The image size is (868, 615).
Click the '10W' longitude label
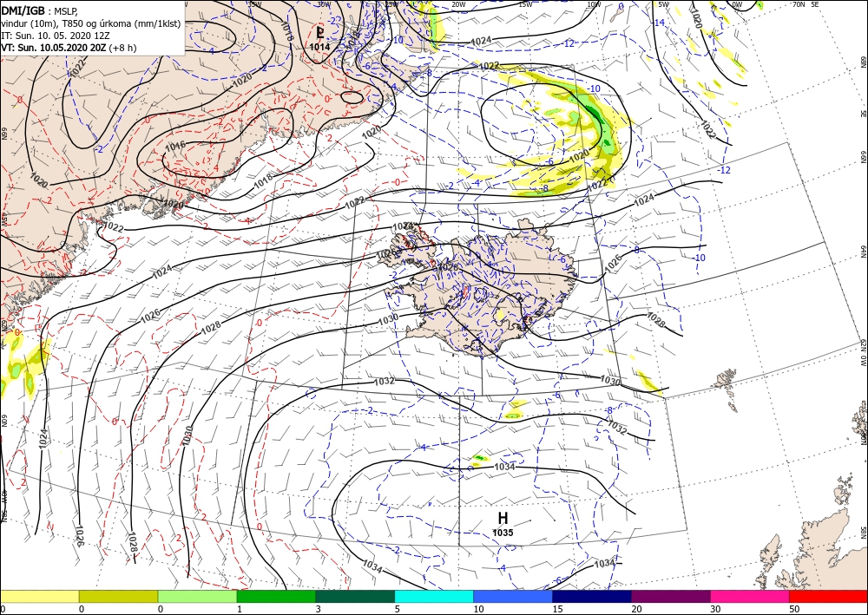point(594,4)
